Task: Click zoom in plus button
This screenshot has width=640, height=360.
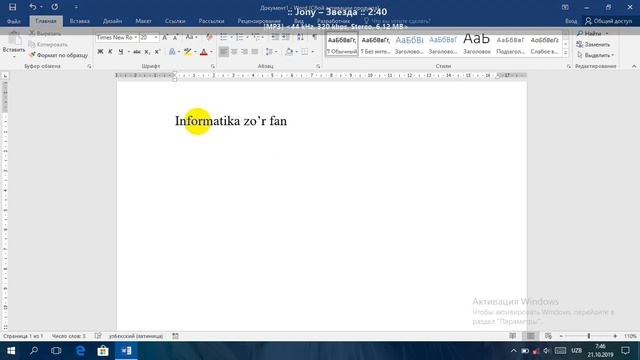Action: (x=615, y=336)
